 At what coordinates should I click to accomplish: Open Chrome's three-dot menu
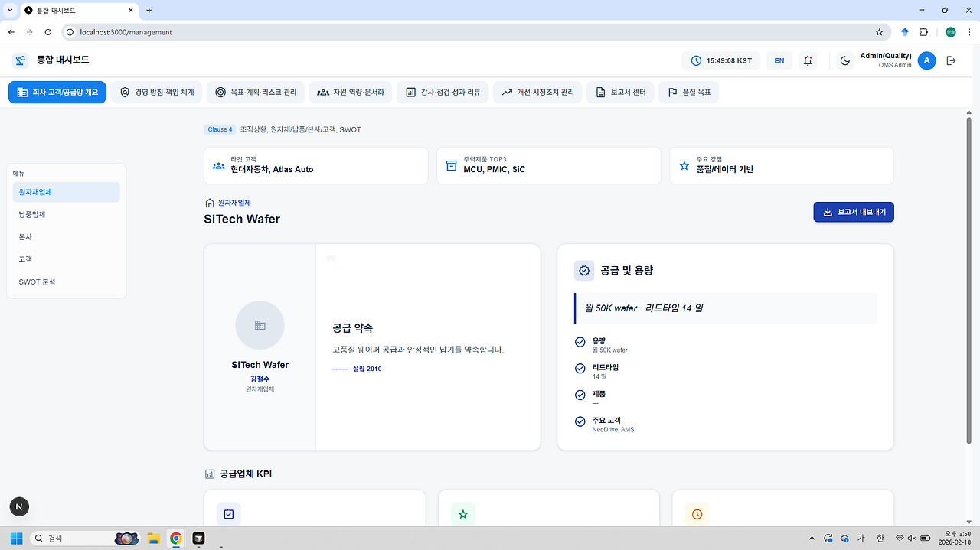968,32
